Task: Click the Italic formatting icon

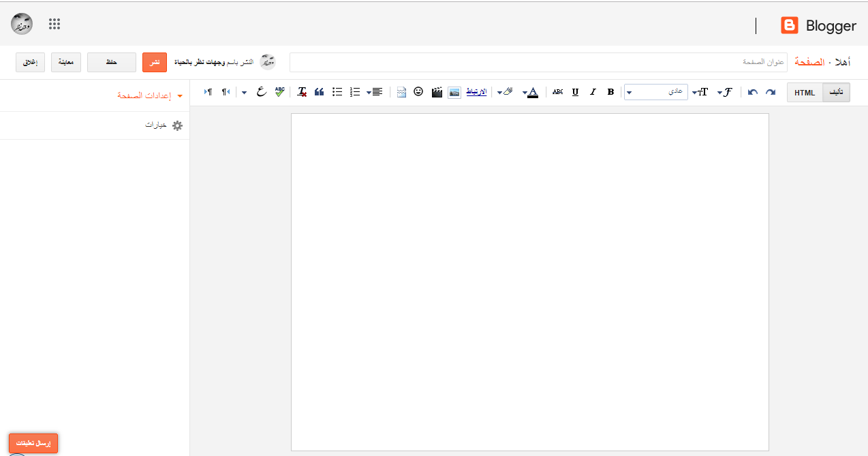Action: pyautogui.click(x=593, y=92)
